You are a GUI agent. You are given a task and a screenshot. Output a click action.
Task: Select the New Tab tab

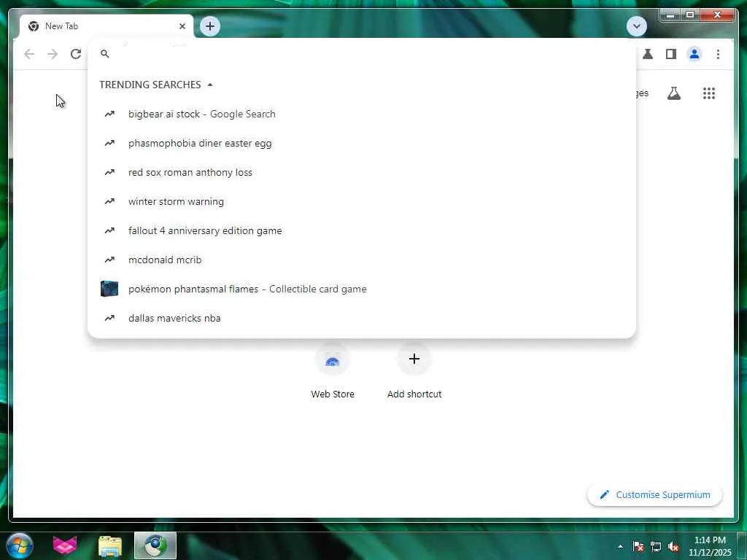(x=107, y=26)
